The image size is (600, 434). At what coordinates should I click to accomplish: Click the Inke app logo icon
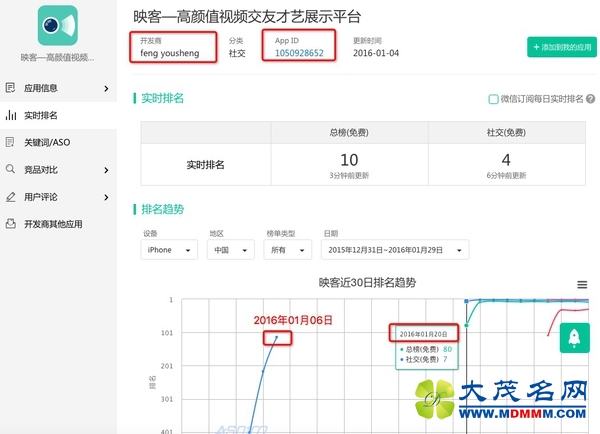pyautogui.click(x=58, y=26)
